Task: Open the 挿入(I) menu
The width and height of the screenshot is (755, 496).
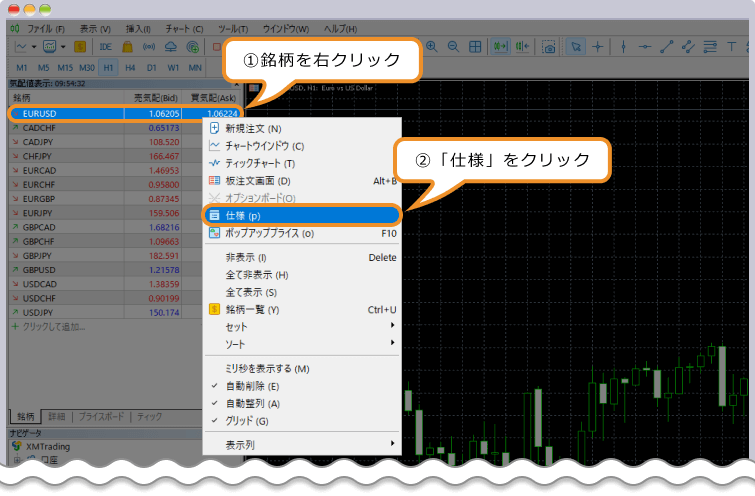Action: click(138, 29)
